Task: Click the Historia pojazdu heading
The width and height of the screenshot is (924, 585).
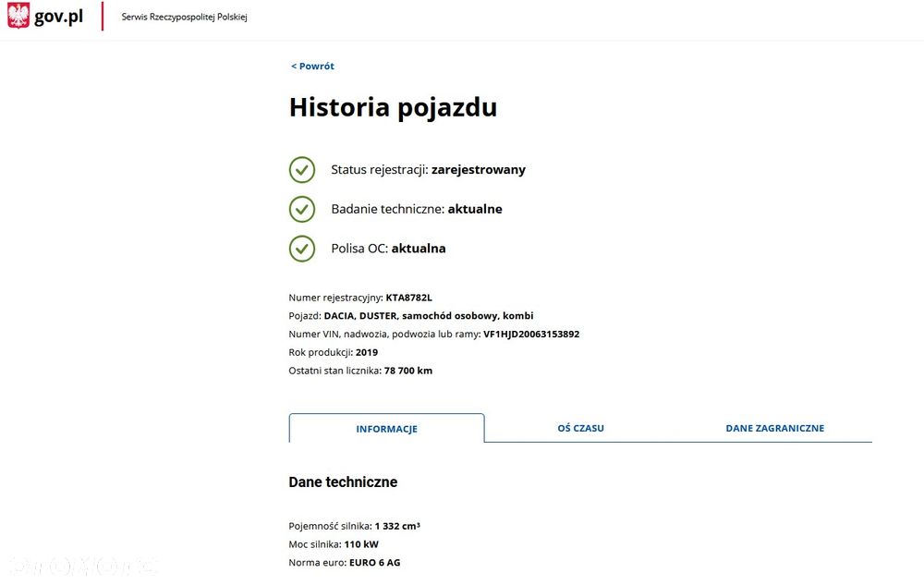Action: [393, 107]
